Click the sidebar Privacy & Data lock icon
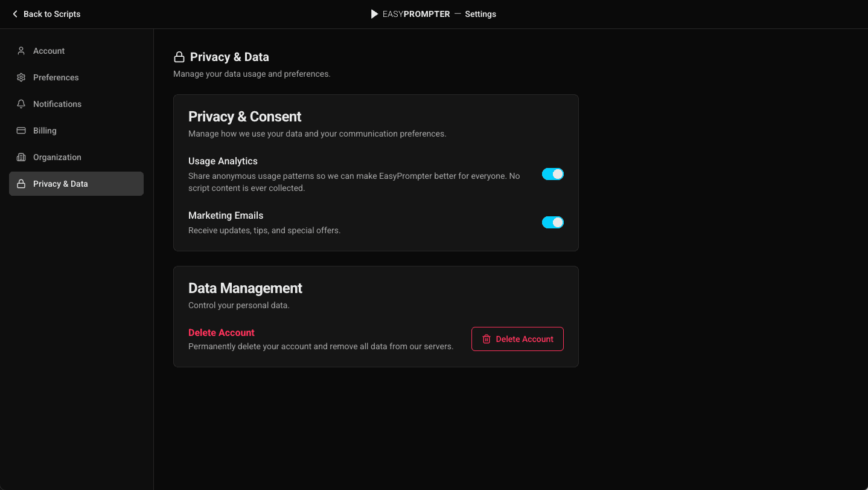 (x=21, y=184)
